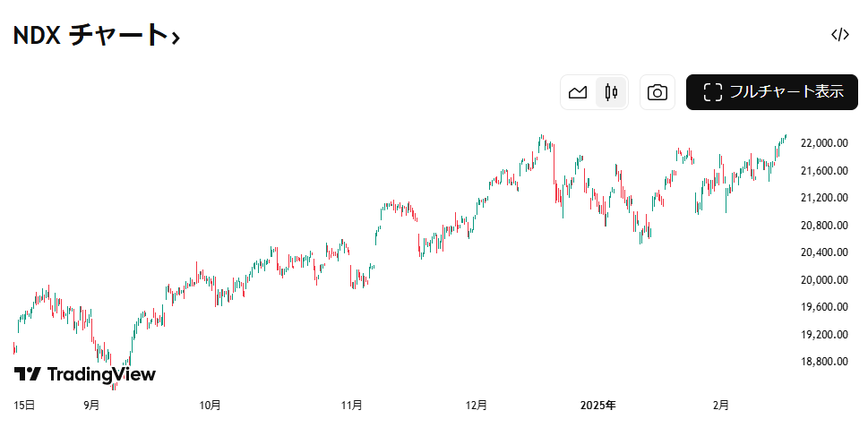
Task: Click the chevron after NDX チャート
Action: click(x=176, y=37)
